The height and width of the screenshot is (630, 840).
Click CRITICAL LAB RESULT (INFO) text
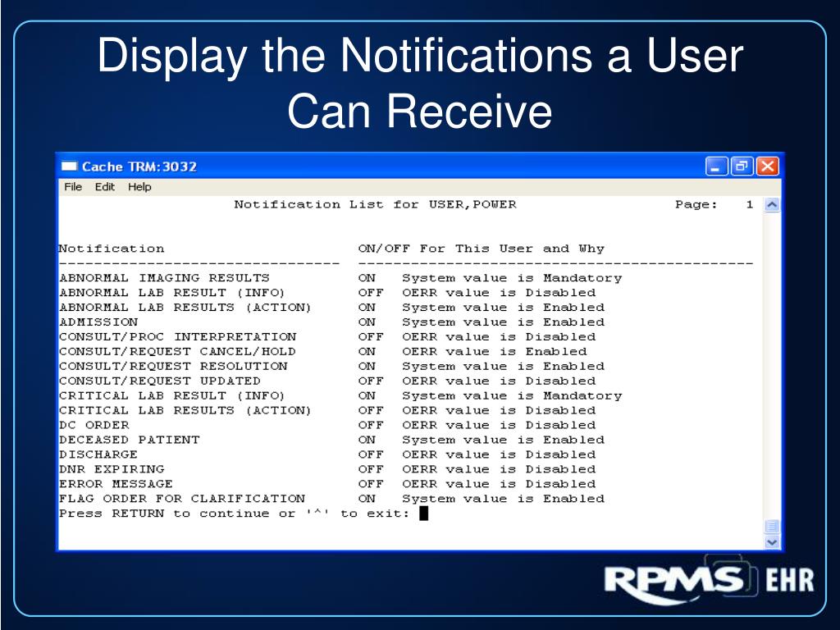pyautogui.click(x=171, y=396)
